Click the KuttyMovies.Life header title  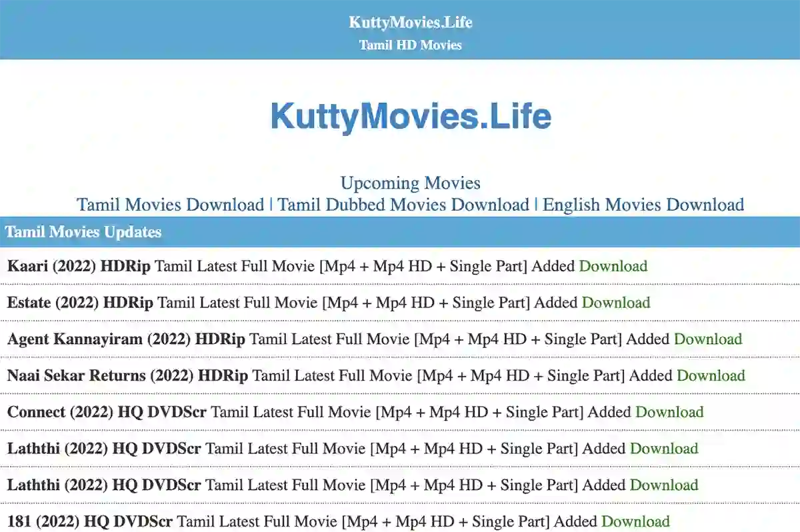click(411, 22)
